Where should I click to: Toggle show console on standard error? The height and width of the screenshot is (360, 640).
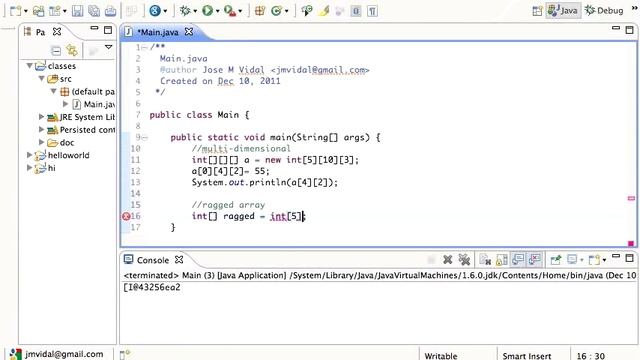pyautogui.click(x=534, y=260)
